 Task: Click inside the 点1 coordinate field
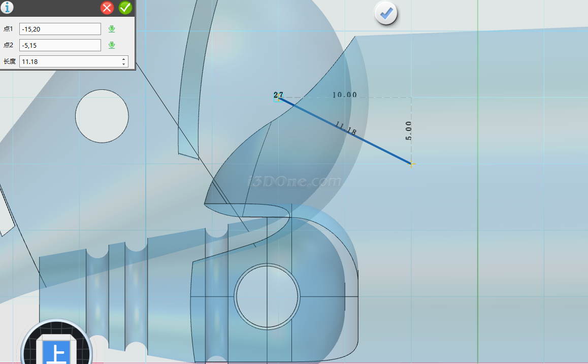click(x=60, y=29)
